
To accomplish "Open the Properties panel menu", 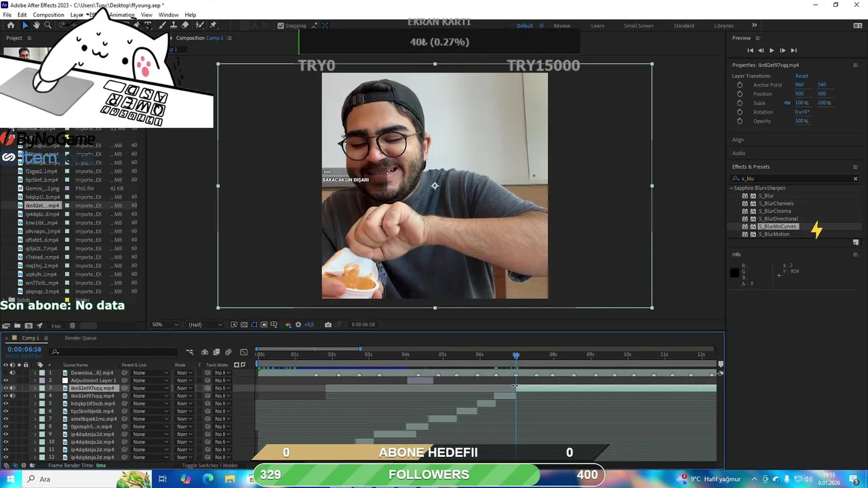I will pos(855,65).
